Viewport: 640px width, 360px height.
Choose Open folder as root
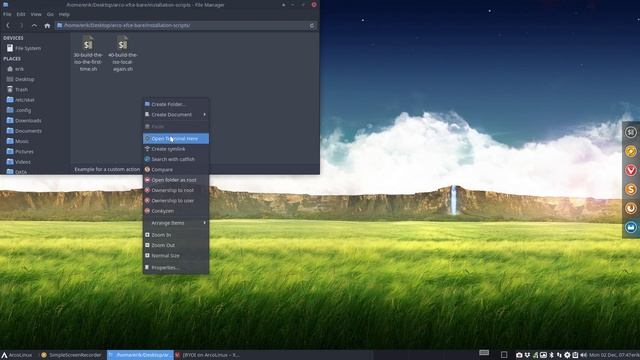[x=176, y=180]
